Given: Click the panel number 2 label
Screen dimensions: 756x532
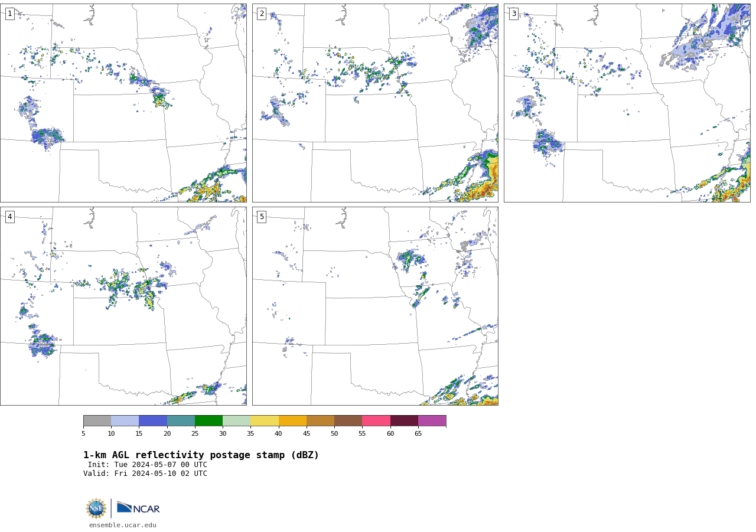Looking at the screenshot, I should pos(262,14).
